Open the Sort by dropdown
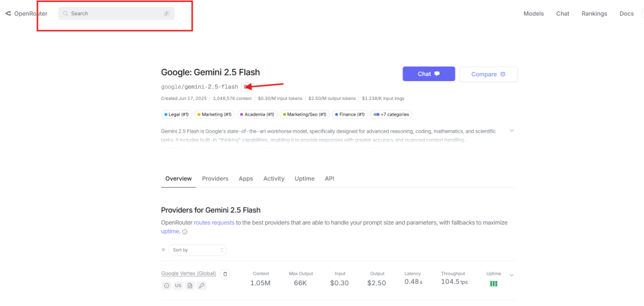The image size is (644, 306). coord(197,250)
